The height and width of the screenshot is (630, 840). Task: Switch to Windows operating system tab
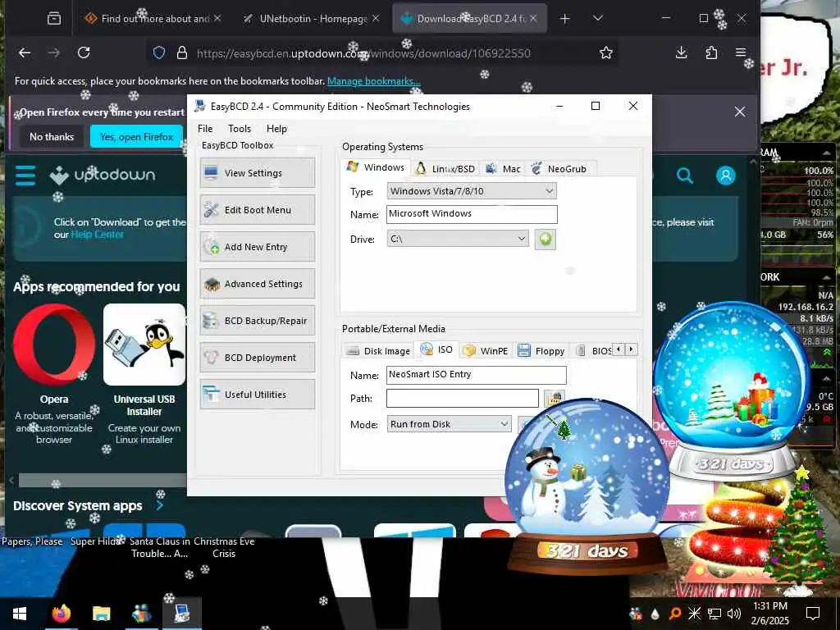point(376,167)
